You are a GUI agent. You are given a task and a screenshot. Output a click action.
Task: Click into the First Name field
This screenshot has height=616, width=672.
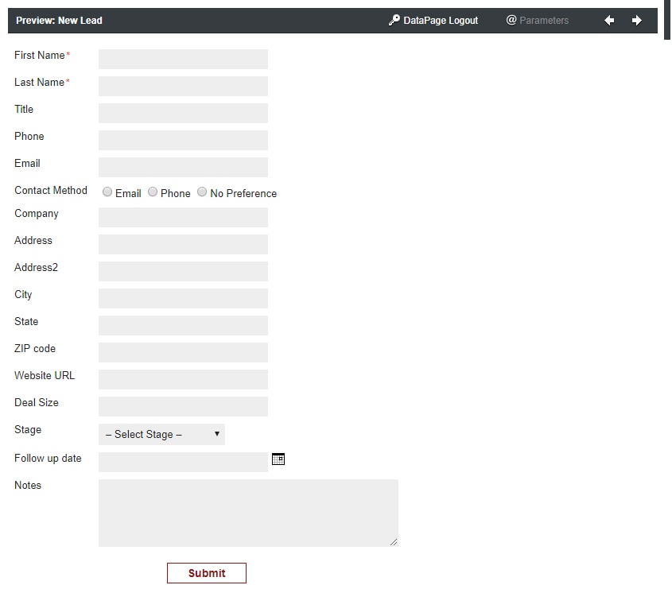tap(183, 60)
